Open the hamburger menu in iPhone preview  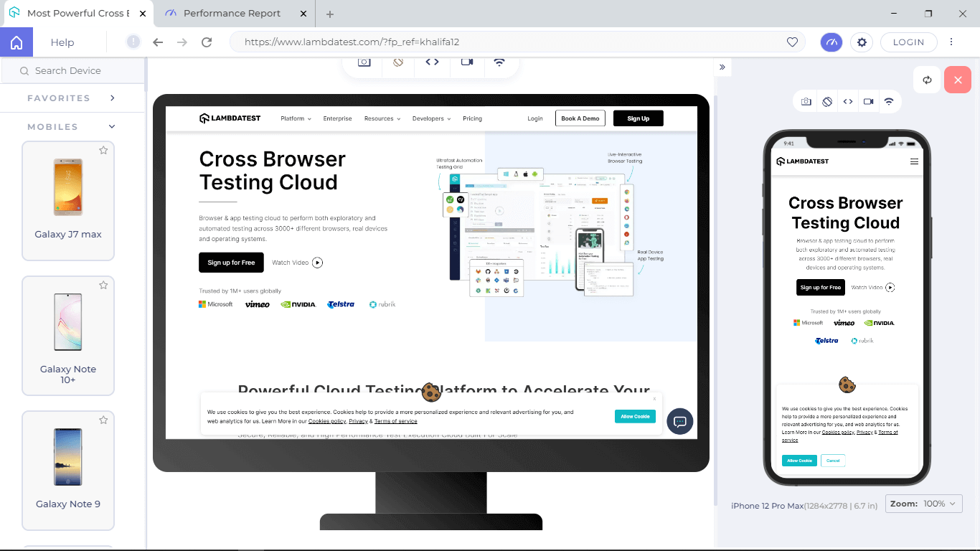tap(914, 161)
